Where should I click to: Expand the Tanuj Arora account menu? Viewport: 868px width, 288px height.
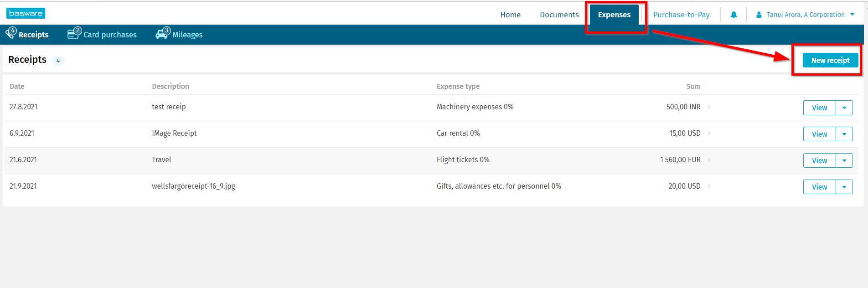852,15
